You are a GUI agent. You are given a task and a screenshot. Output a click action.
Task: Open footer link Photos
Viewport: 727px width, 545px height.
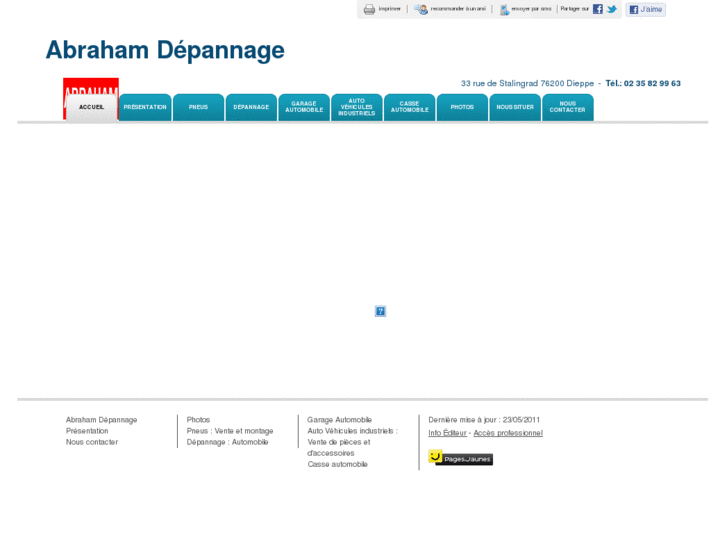[x=198, y=420]
